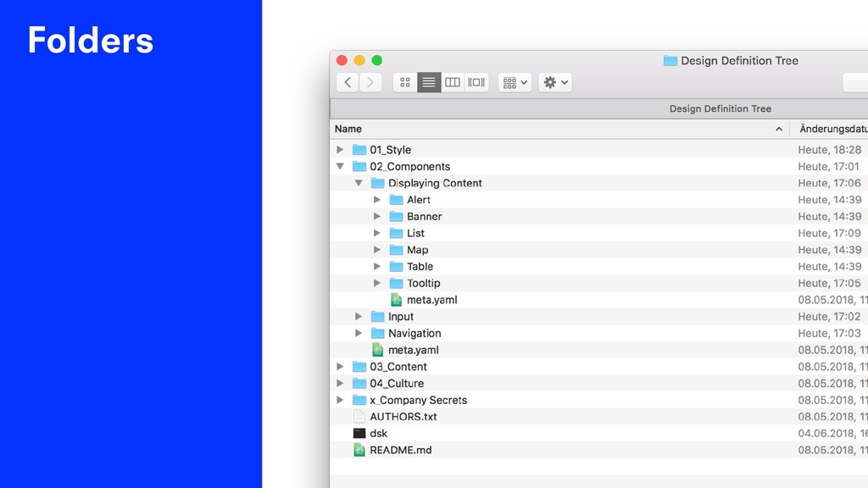Expand the Input folder
Screen dimensions: 868x488
point(359,317)
